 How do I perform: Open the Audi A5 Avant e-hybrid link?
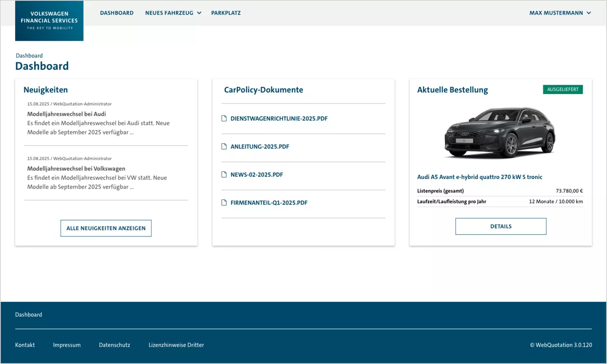[x=479, y=177]
